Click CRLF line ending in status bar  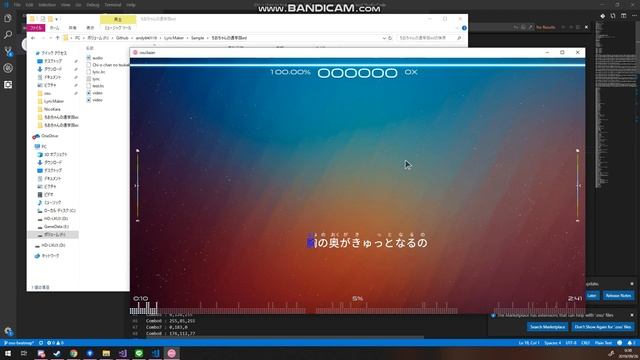585,343
